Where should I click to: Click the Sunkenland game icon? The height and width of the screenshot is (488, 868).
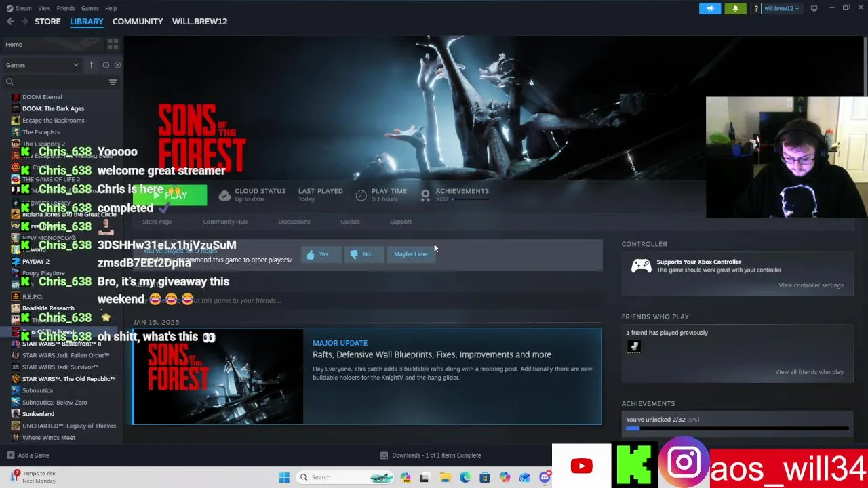point(16,414)
